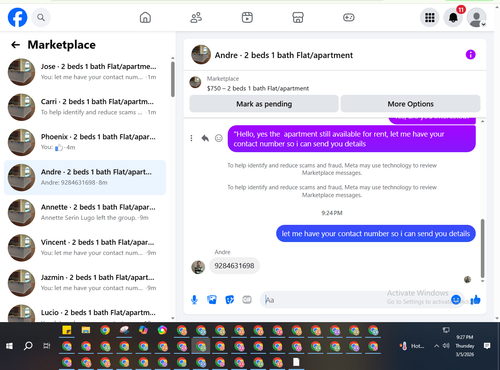Open the Marketplace storefront tab
500x370 pixels.
[x=298, y=17]
